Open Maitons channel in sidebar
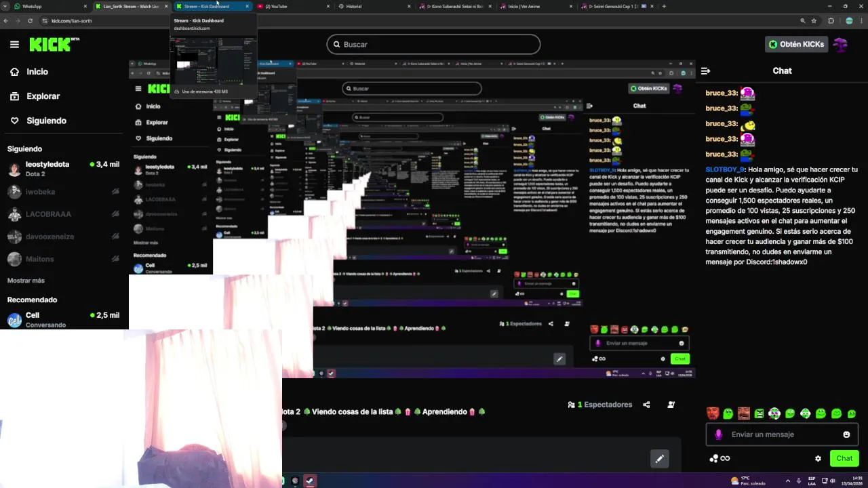The image size is (868, 488). point(62,259)
